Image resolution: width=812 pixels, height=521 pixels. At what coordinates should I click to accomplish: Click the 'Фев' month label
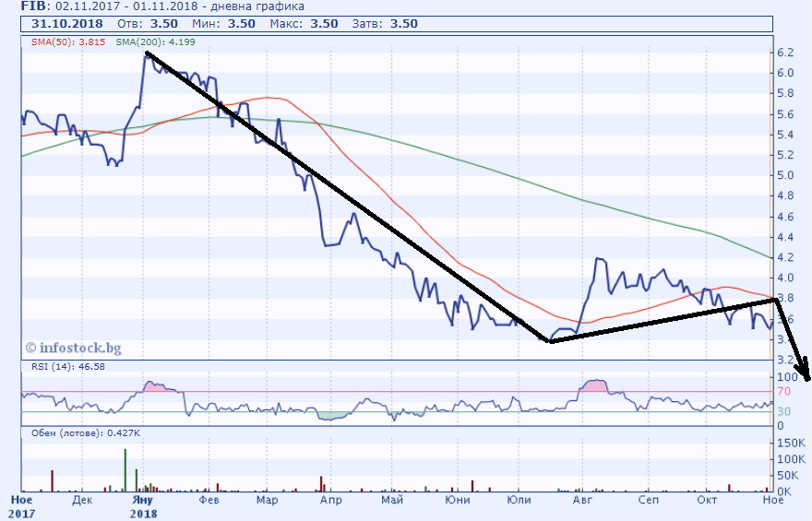(x=209, y=501)
